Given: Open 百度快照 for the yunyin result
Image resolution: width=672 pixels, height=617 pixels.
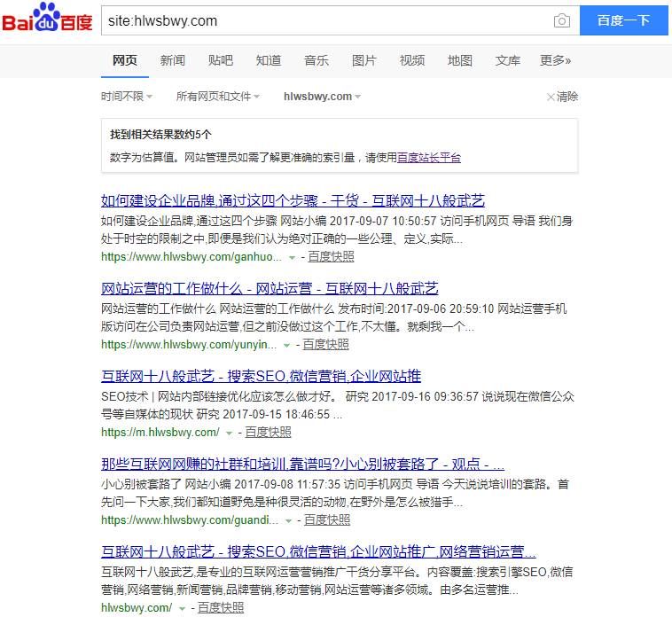Looking at the screenshot, I should point(325,345).
